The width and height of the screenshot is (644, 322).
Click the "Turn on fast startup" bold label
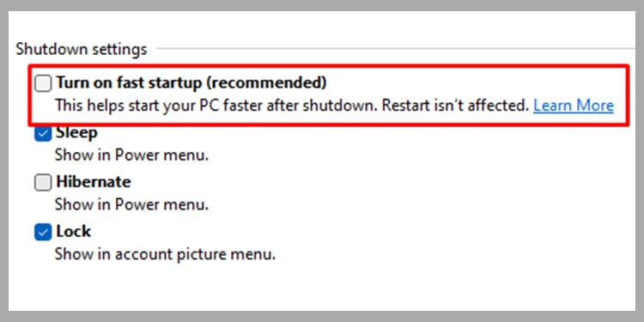point(130,83)
